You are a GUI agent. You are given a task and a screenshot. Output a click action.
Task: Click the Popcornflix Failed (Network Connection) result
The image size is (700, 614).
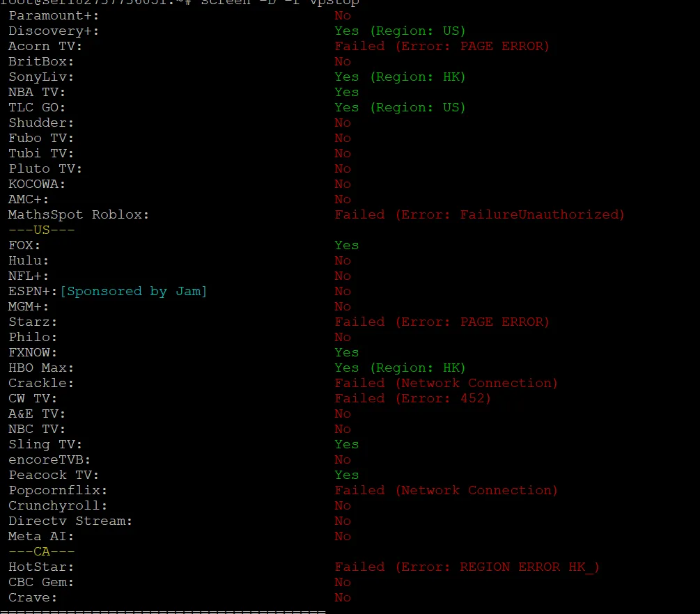coord(446,490)
